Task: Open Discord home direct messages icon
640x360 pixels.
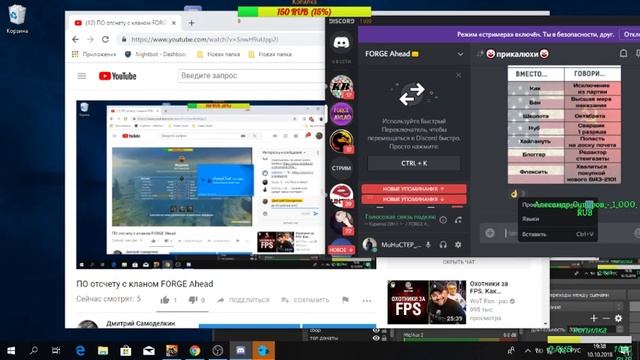Action: click(x=341, y=42)
